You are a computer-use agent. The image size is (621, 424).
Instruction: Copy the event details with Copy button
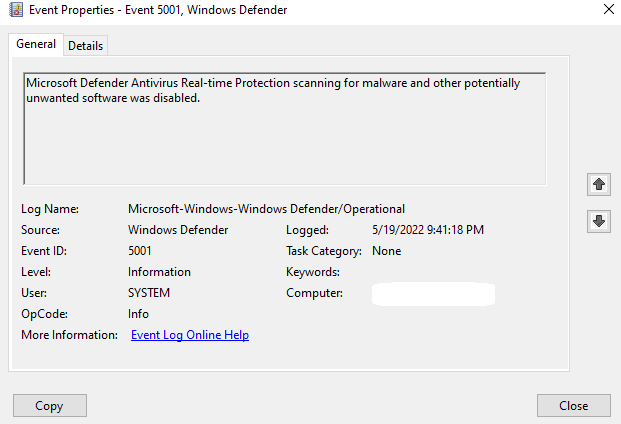pyautogui.click(x=50, y=405)
